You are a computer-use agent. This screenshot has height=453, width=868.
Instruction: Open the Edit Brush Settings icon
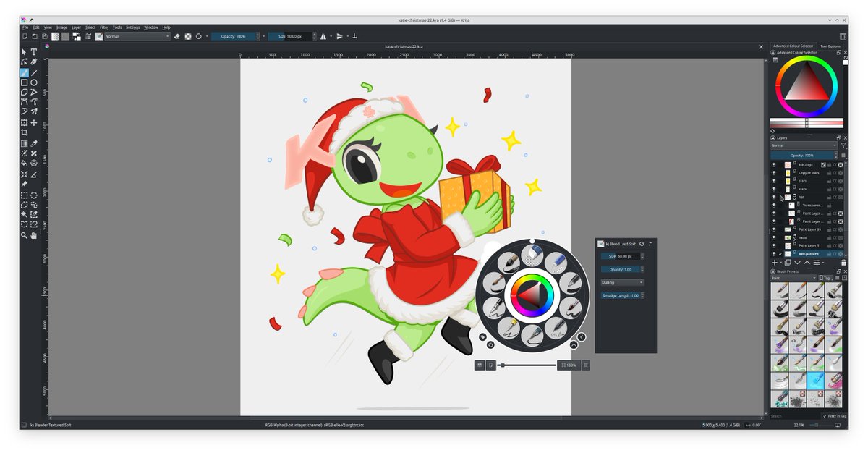click(x=88, y=36)
